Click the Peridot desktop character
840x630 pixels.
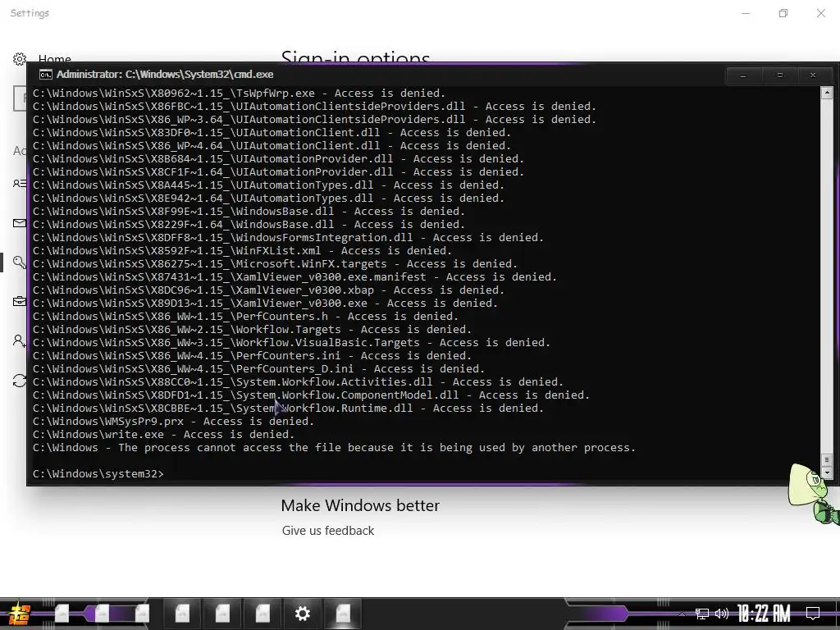click(813, 494)
